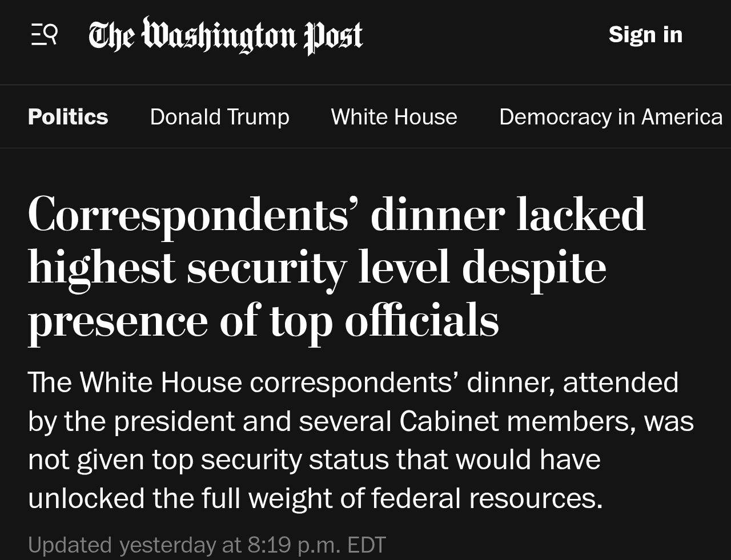Viewport: 731px width, 560px height.
Task: Go to the White House tab
Action: point(394,117)
